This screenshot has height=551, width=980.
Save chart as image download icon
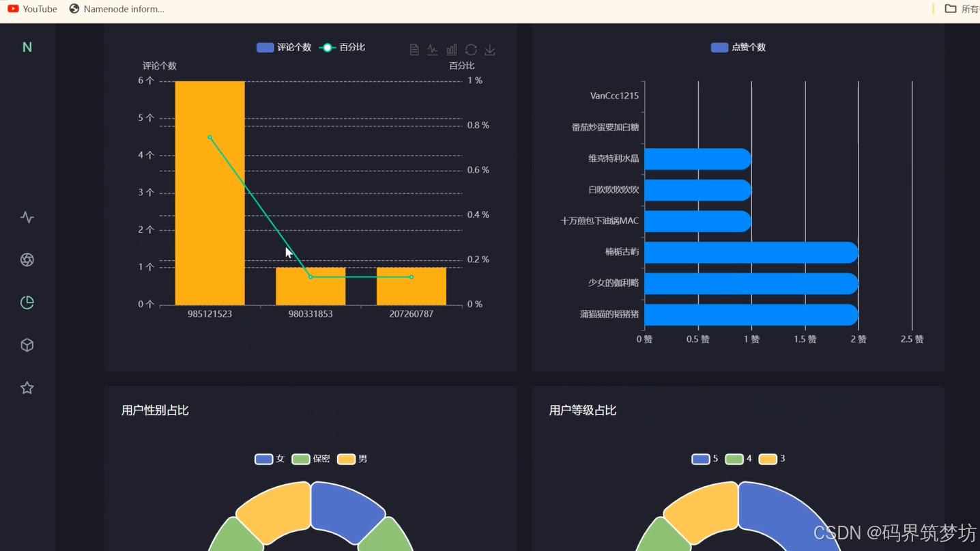[490, 50]
